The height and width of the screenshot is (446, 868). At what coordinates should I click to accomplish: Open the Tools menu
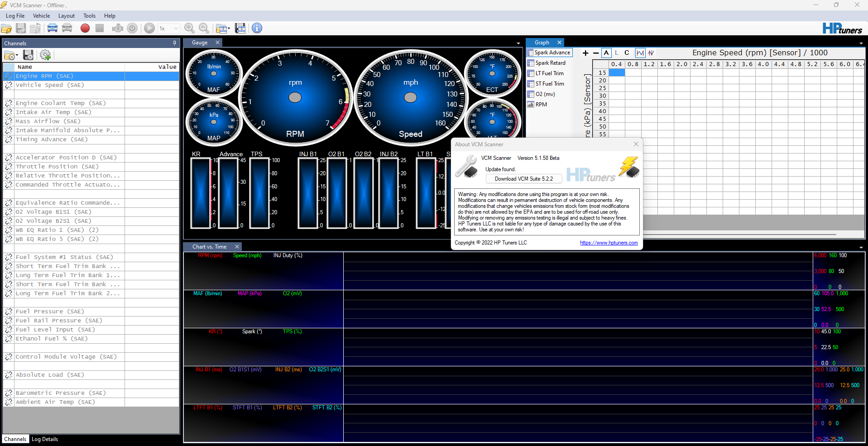click(x=90, y=16)
